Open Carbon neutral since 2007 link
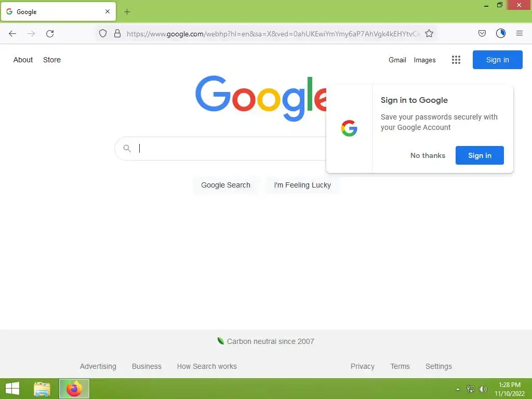Image resolution: width=532 pixels, height=399 pixels. pyautogui.click(x=270, y=341)
